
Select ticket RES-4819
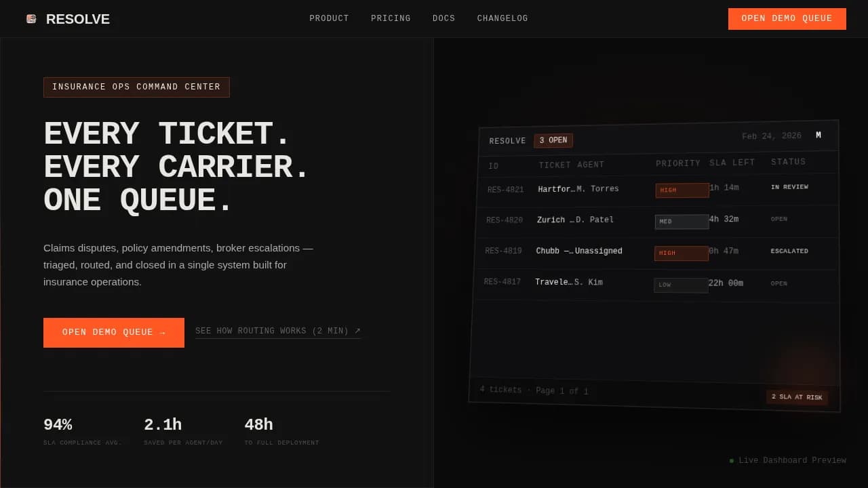pyautogui.click(x=503, y=251)
